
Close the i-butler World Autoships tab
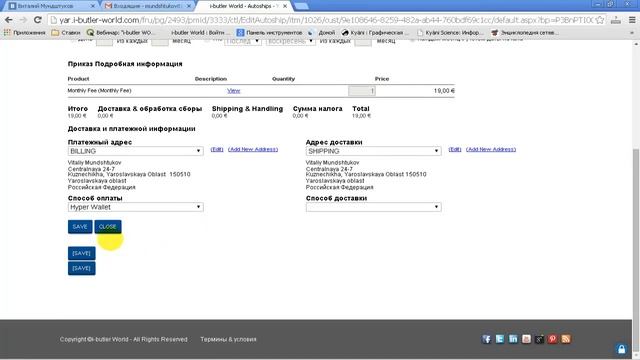point(285,6)
